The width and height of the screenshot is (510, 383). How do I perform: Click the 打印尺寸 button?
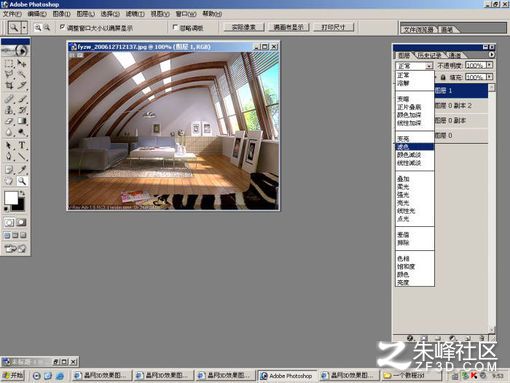(x=333, y=27)
